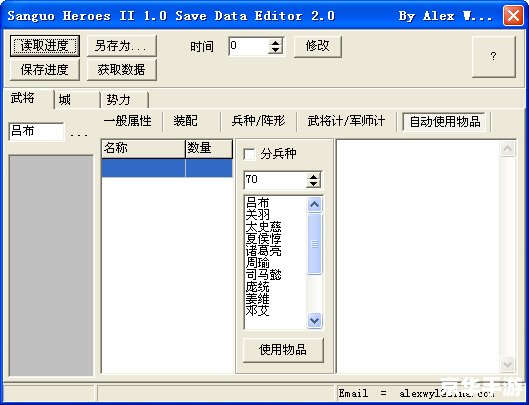Click the 数量 column header
The image size is (529, 405).
pos(209,148)
